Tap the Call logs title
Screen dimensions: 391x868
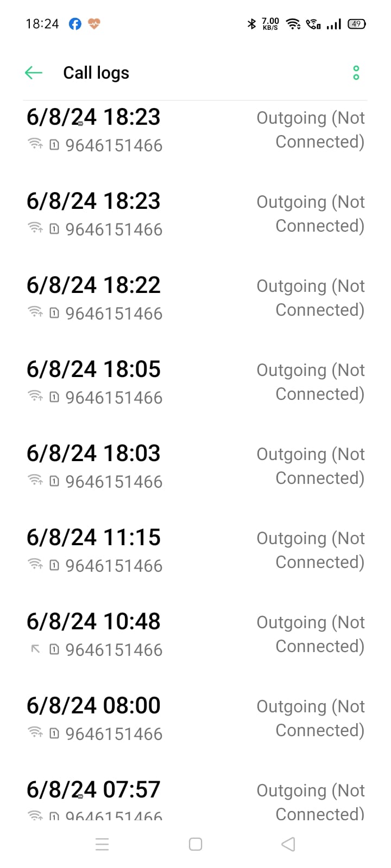tap(96, 73)
